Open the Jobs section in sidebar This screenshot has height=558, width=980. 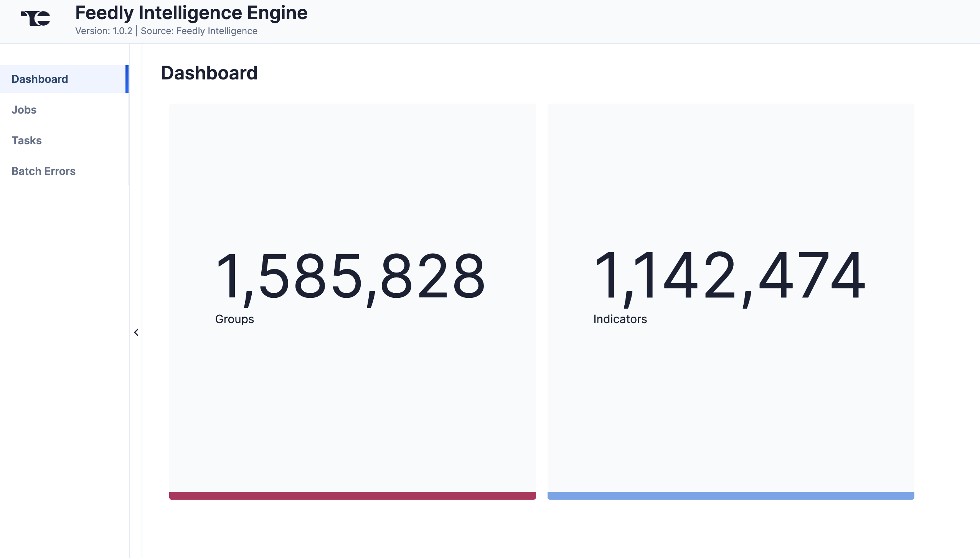pos(24,110)
